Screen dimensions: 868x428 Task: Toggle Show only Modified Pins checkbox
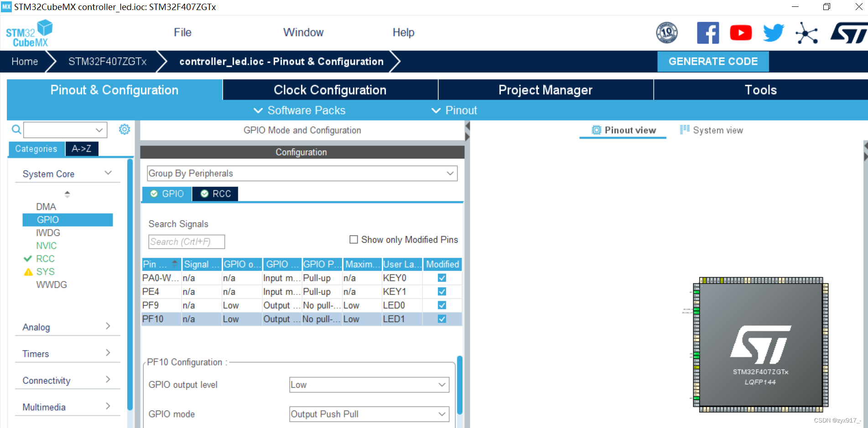tap(353, 239)
